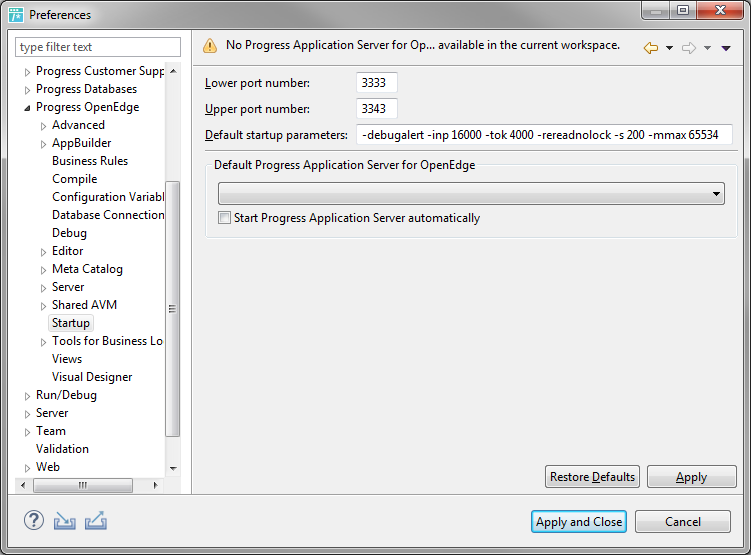Expand Server node under Progress OpenEdge
The height and width of the screenshot is (555, 751).
(x=44, y=288)
